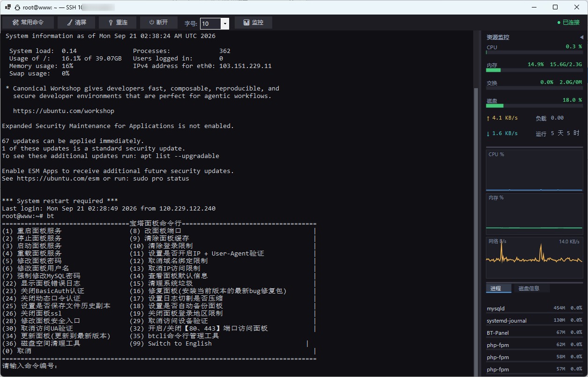Image resolution: width=588 pixels, height=377 pixels.
Task: Click menu line (34) 更新面板
Action: point(56,336)
